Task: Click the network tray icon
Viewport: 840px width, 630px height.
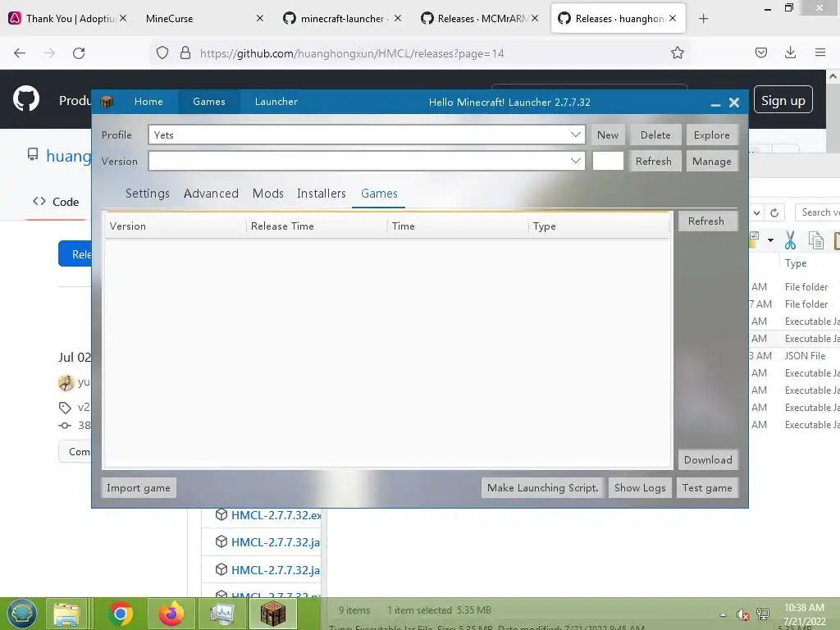Action: (763, 614)
